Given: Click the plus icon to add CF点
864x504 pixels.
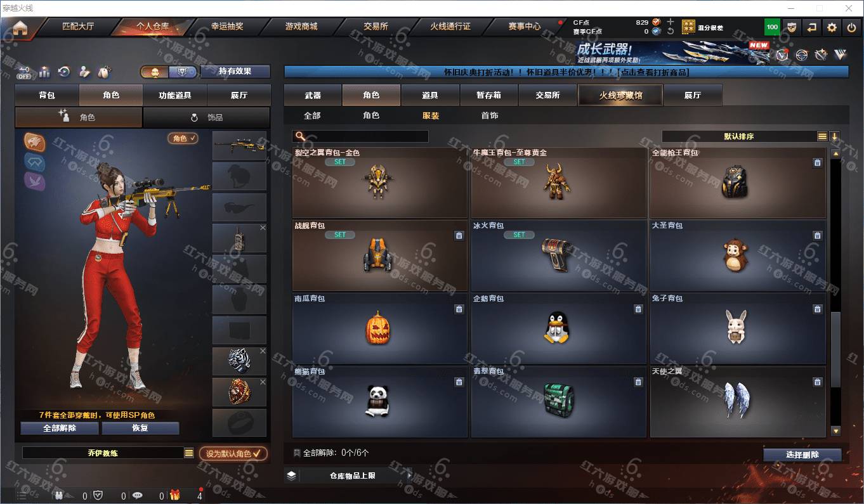Looking at the screenshot, I should (x=671, y=22).
